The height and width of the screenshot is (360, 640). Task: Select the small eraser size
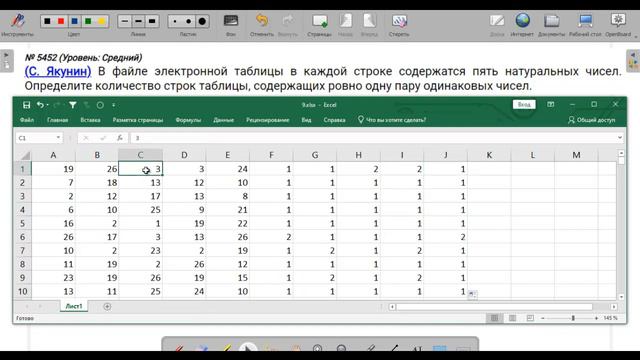click(x=175, y=21)
